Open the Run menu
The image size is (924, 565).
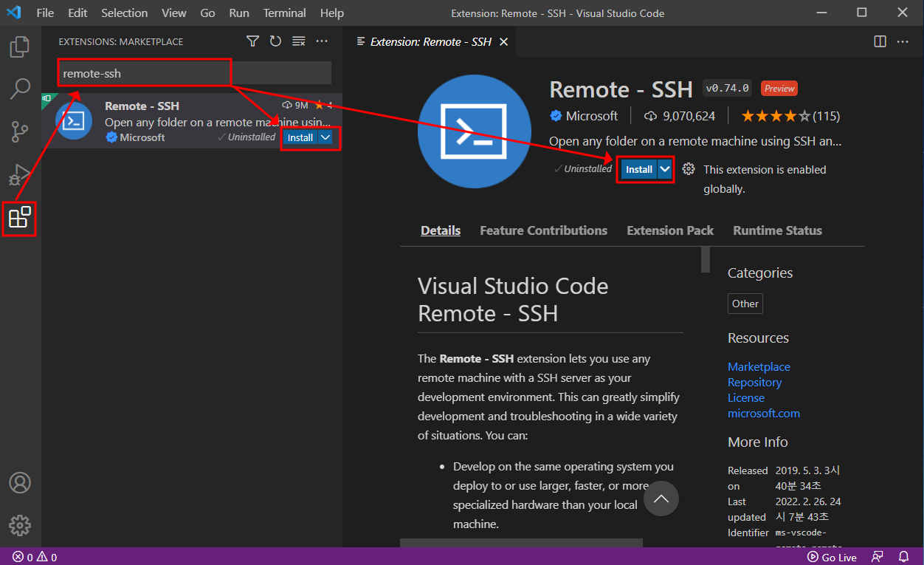239,13
